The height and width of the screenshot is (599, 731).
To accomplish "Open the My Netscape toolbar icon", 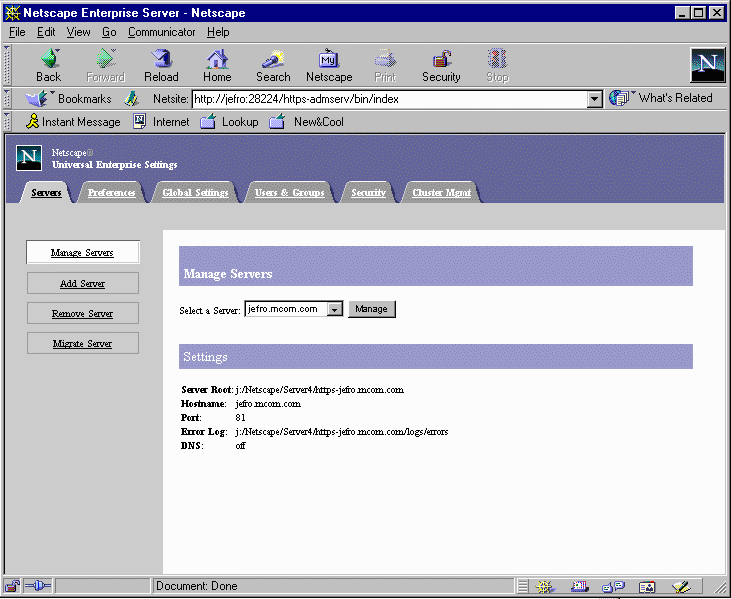I will [x=329, y=65].
